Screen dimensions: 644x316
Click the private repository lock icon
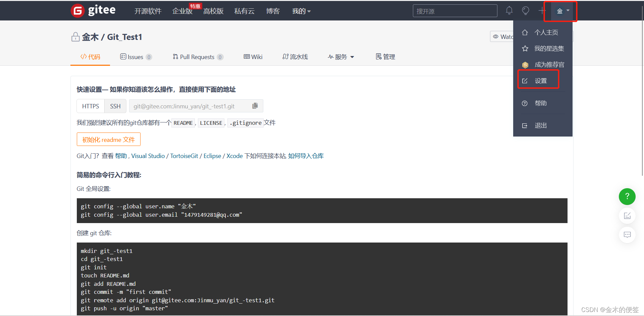[x=75, y=37]
